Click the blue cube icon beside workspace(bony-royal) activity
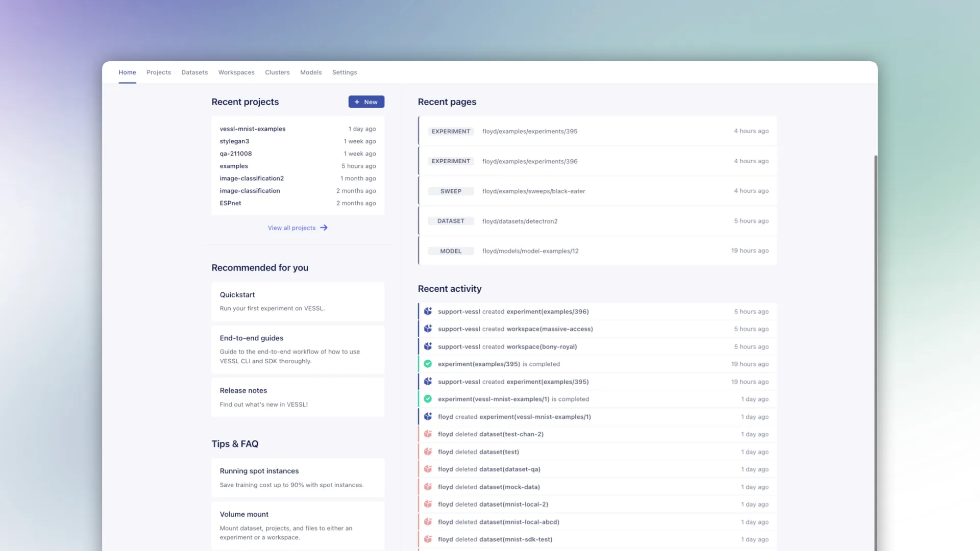This screenshot has width=980, height=551. pos(428,346)
